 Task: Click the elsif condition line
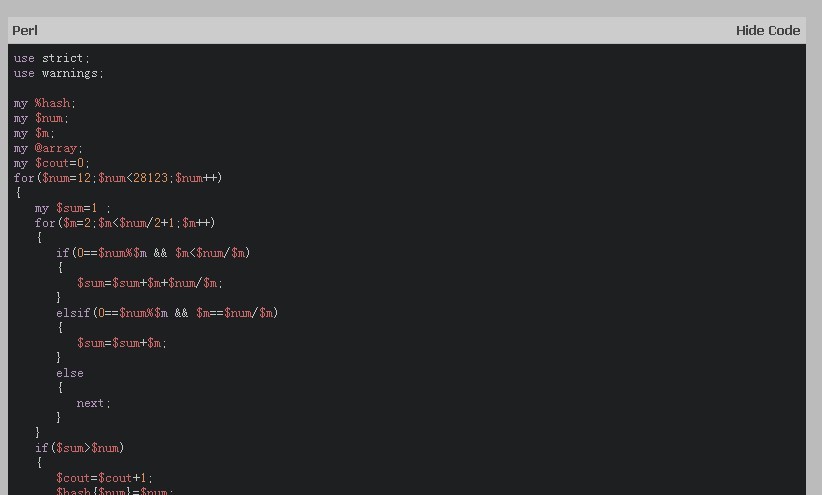tap(167, 313)
